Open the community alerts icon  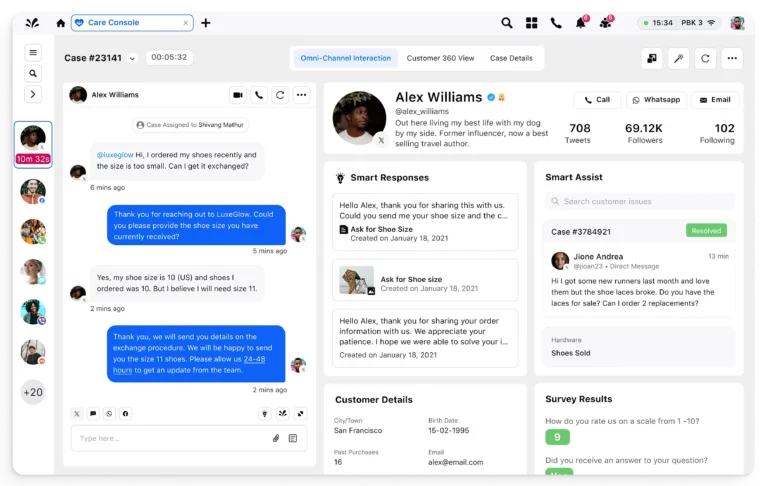pyautogui.click(x=606, y=23)
